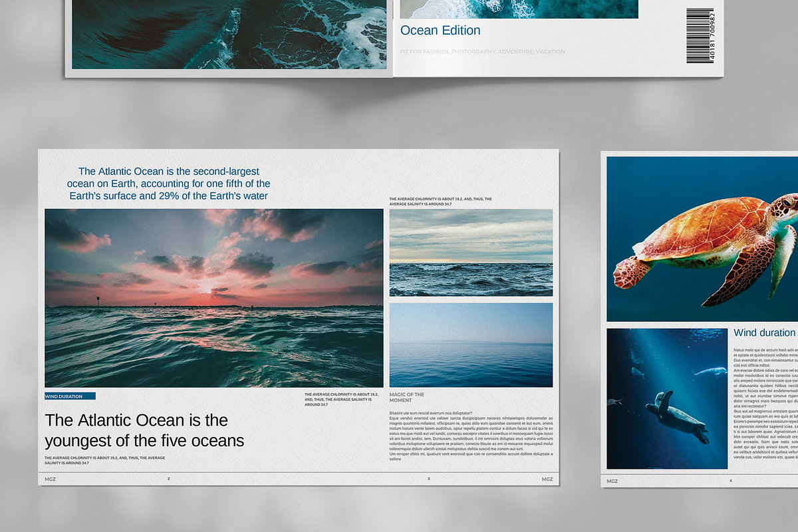
Task: Click the headline "The Atlantic Ocean is the youngest of the five oceans"
Action: pyautogui.click(x=144, y=430)
